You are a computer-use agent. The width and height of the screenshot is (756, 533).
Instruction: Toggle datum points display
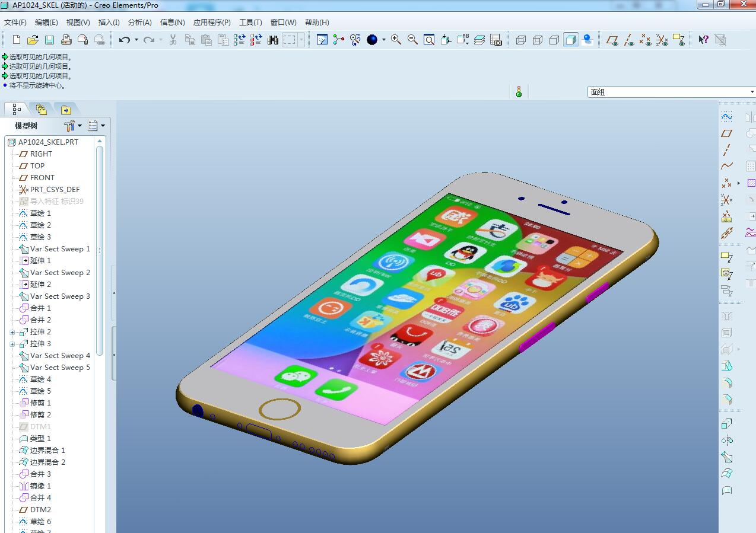click(646, 40)
